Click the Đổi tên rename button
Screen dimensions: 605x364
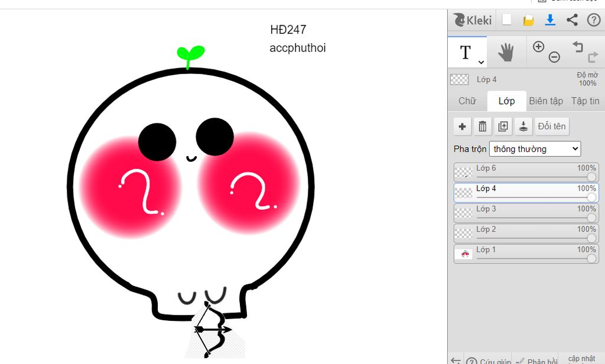(552, 126)
